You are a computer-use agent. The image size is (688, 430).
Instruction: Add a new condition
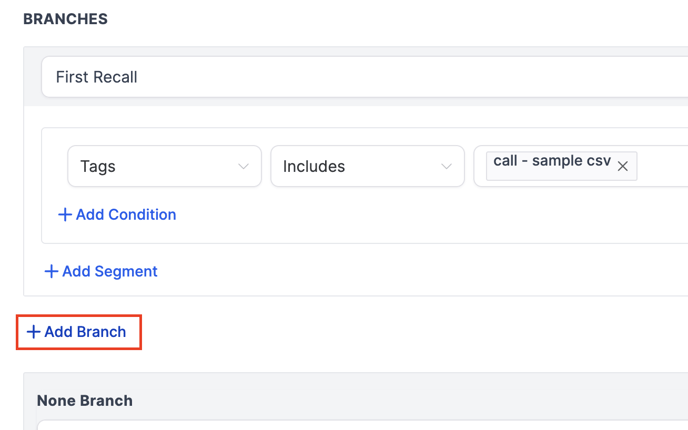pos(118,215)
